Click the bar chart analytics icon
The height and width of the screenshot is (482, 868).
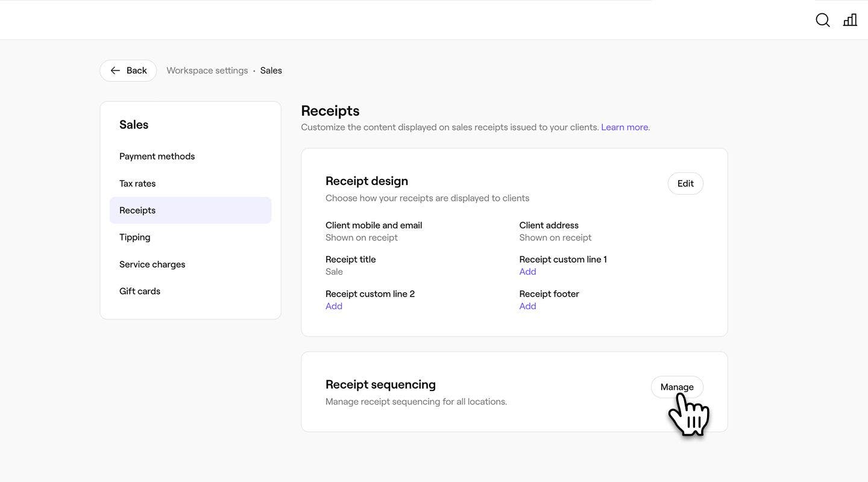point(850,20)
